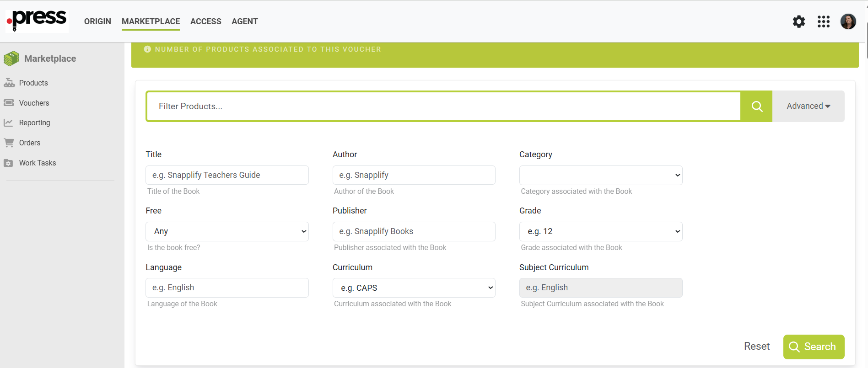
Task: Click 'Number of products associated' banner text
Action: pyautogui.click(x=268, y=49)
